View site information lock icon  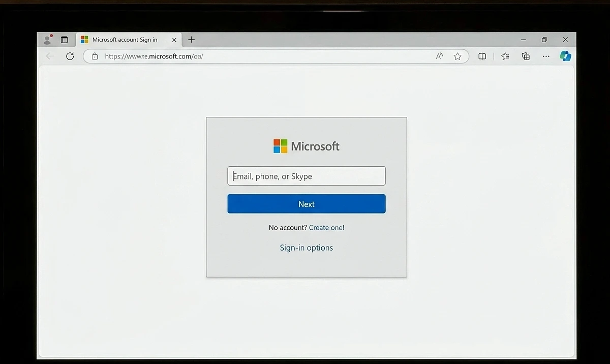click(x=95, y=56)
